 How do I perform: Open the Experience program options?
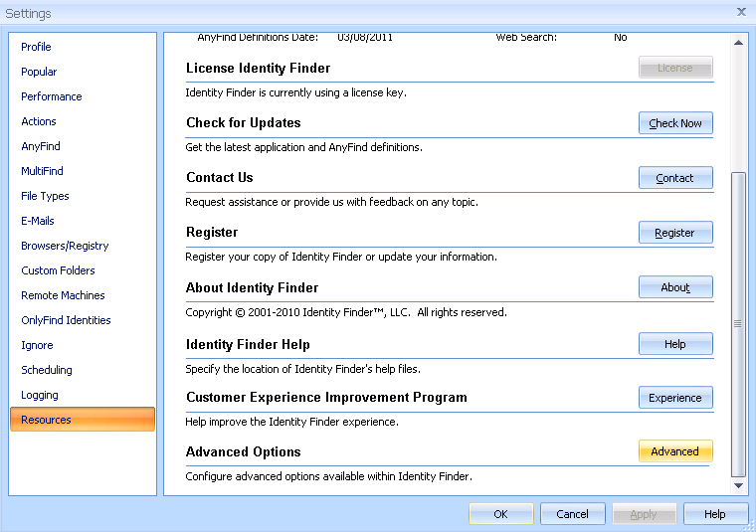[675, 398]
